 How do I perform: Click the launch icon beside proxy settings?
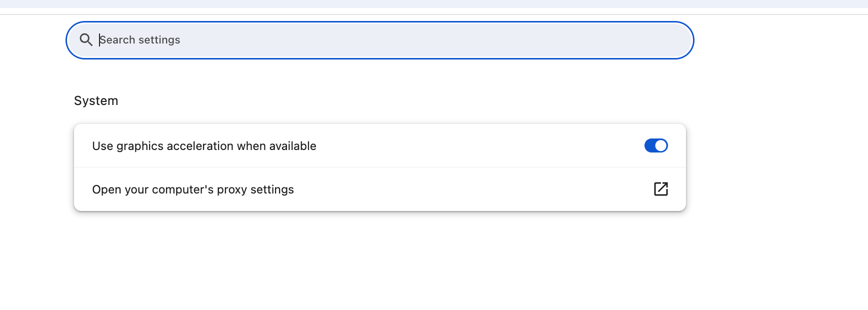pyautogui.click(x=661, y=189)
